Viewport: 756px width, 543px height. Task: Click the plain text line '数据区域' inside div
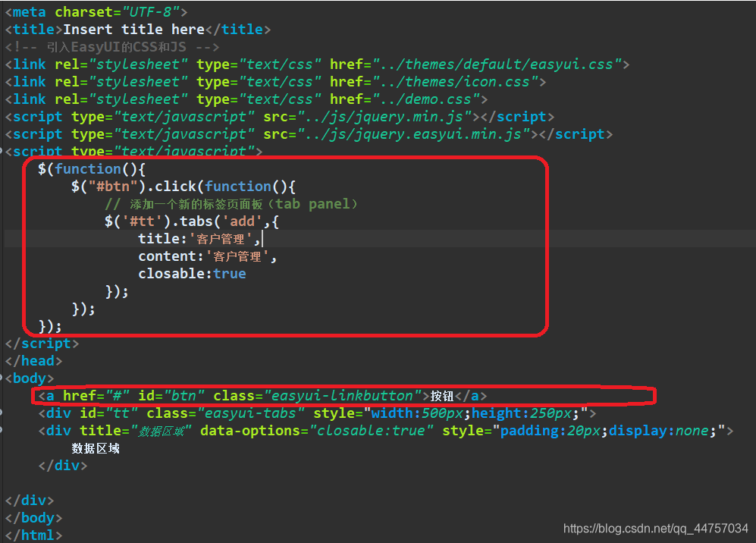(96, 448)
